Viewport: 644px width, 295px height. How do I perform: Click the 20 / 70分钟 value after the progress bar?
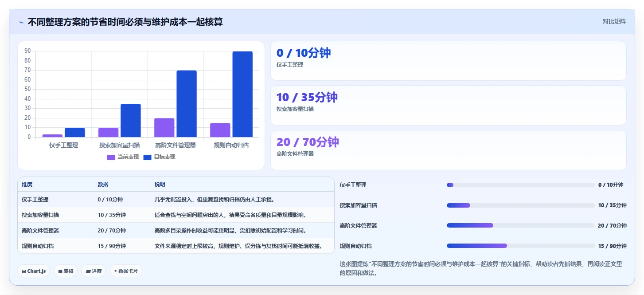613,225
